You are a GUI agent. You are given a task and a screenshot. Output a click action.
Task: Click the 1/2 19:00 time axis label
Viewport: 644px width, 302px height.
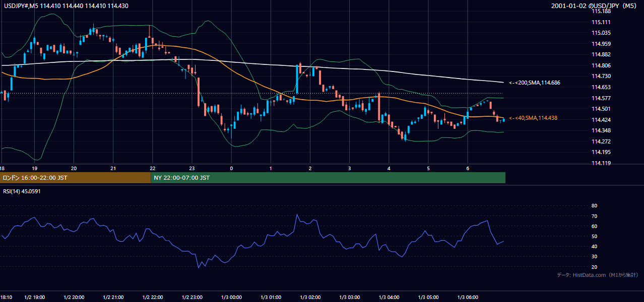coord(35,297)
